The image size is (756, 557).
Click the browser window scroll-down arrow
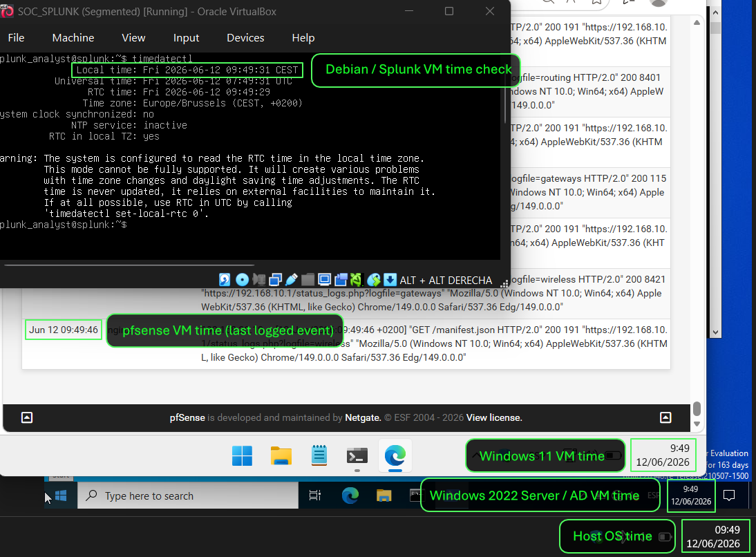697,424
